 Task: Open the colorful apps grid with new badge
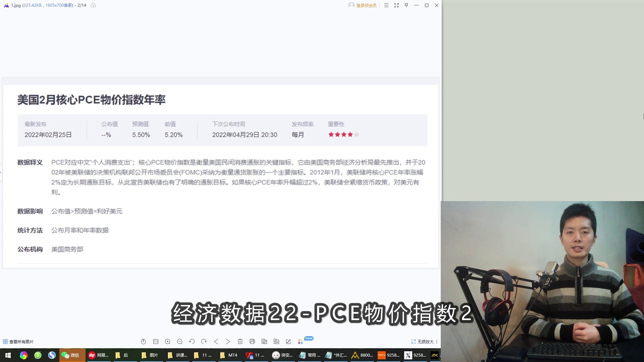point(301,342)
